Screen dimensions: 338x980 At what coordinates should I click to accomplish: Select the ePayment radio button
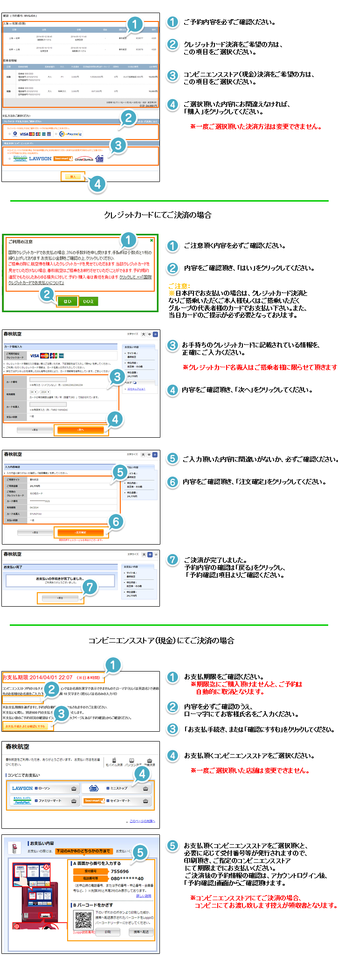(x=55, y=134)
